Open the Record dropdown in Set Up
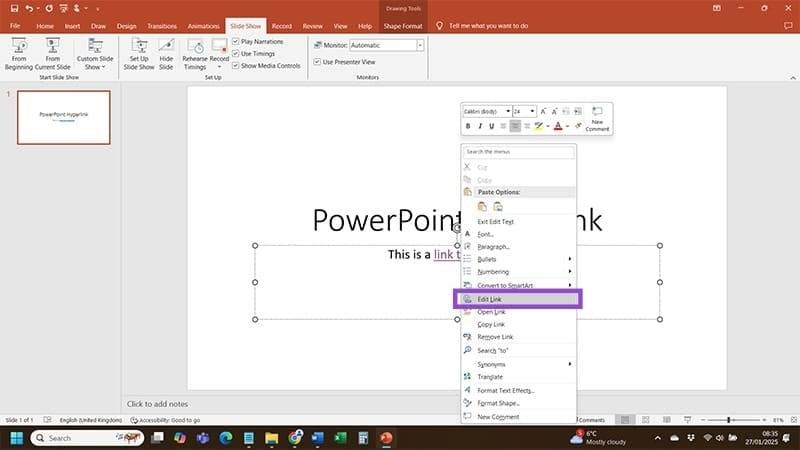This screenshot has width=800, height=450. tap(219, 67)
